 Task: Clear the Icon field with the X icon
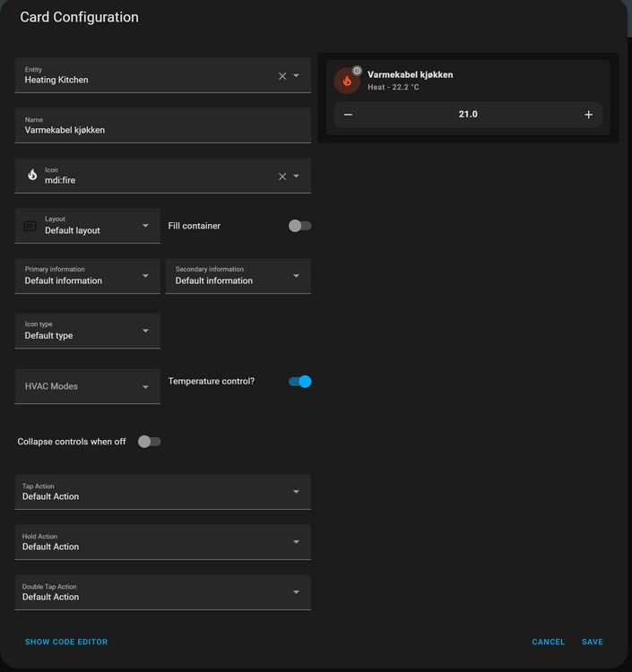282,177
